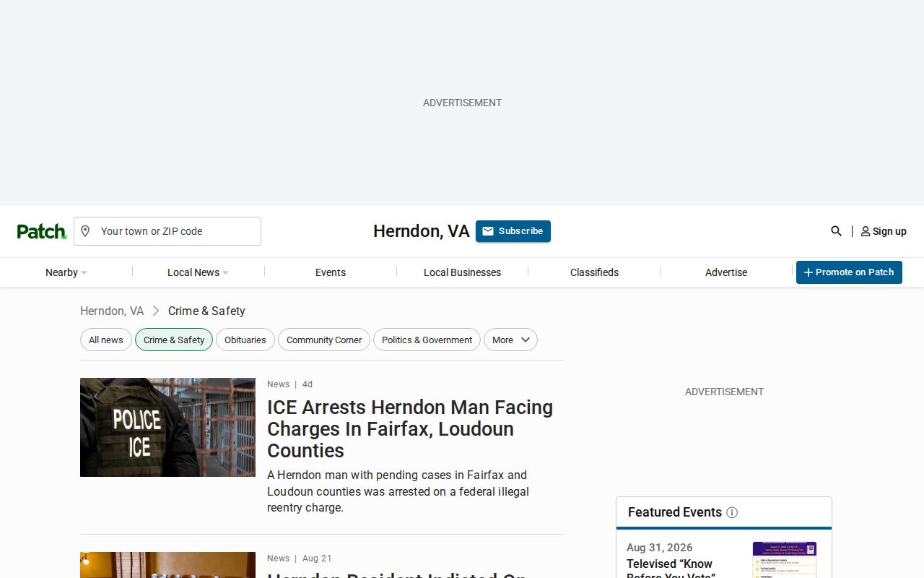Click the location pin icon

point(85,231)
